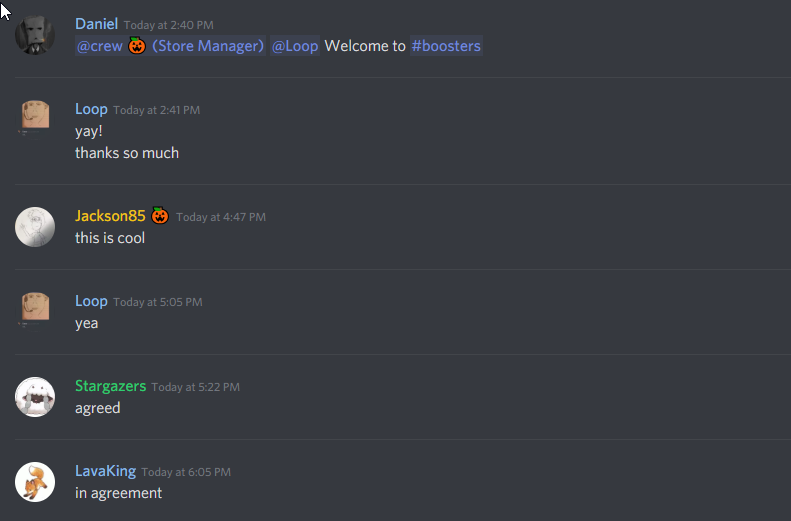Screen dimensions: 791x521
Task: Click the @crew (Store Manager) role mention
Action: tap(171, 46)
